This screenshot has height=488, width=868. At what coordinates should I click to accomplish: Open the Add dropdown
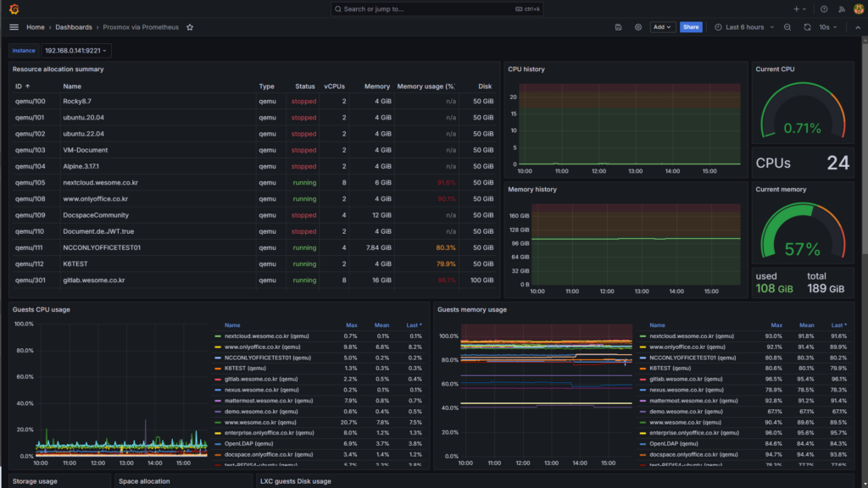pyautogui.click(x=661, y=27)
